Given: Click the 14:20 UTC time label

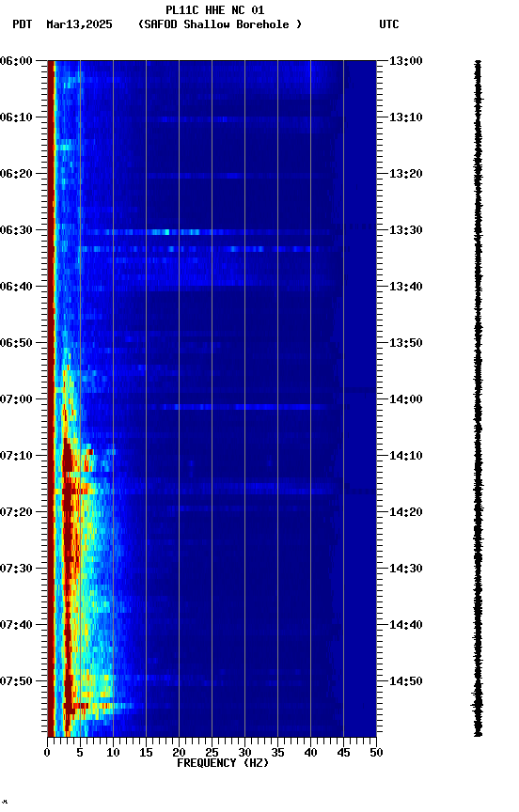Looking at the screenshot, I should pos(406,512).
